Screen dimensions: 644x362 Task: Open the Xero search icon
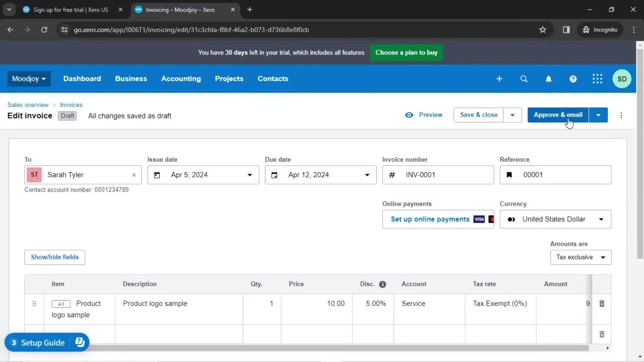(x=524, y=79)
